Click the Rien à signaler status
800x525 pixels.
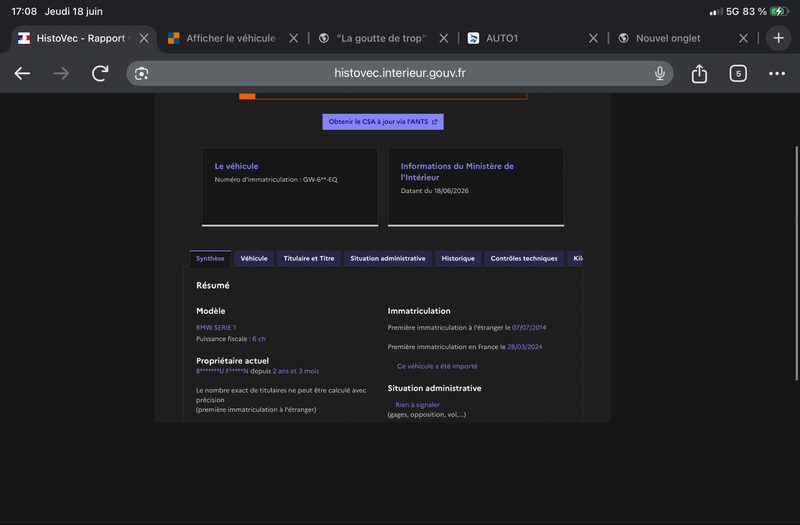417,405
